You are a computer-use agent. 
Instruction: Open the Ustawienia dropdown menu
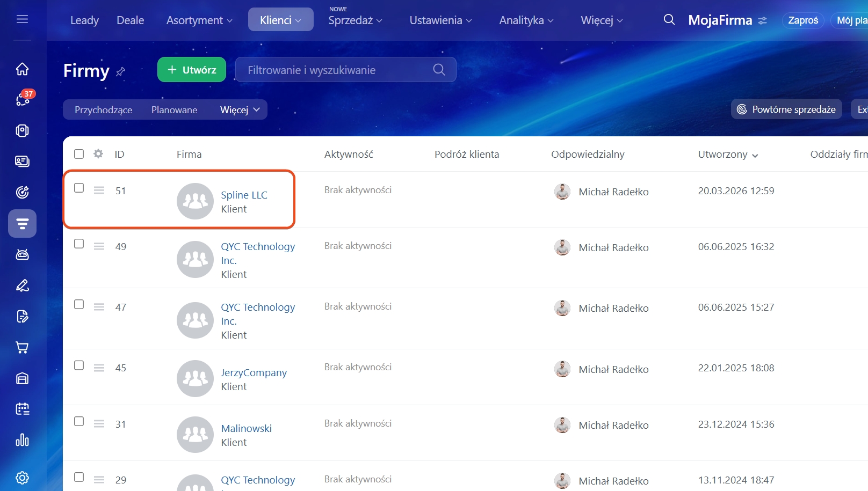click(x=440, y=20)
